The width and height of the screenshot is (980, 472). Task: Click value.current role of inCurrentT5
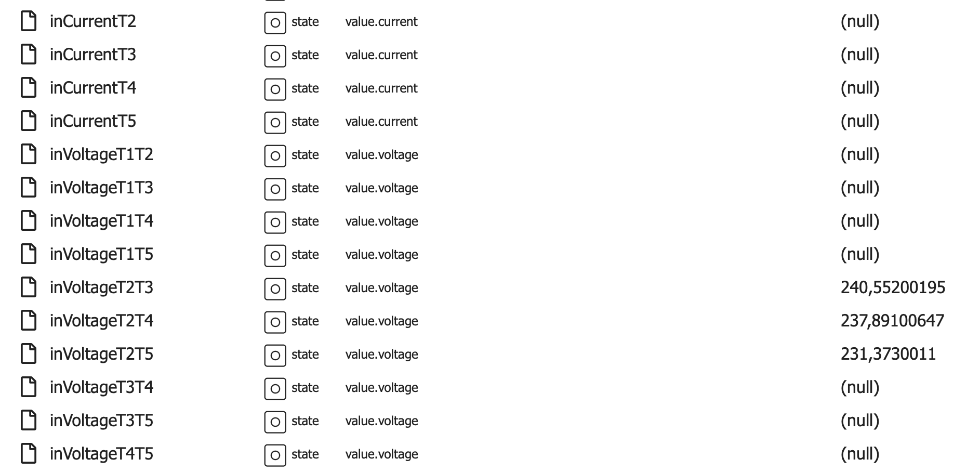(x=381, y=121)
